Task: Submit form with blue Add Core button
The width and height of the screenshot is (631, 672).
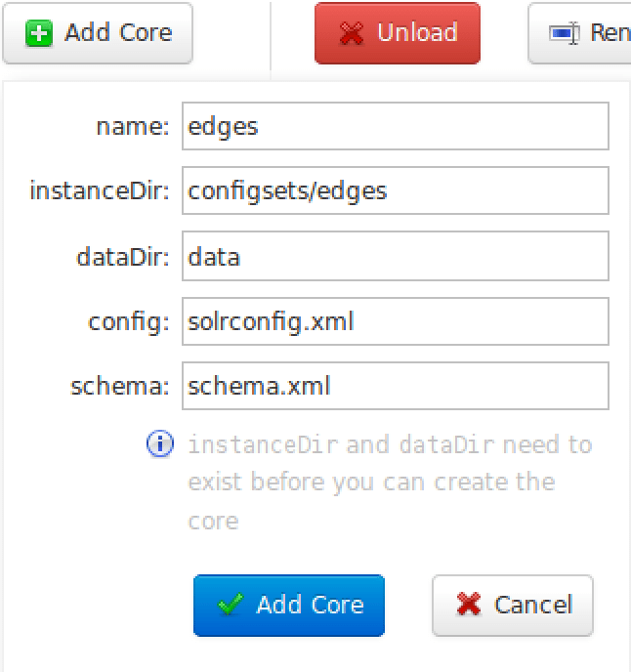Action: click(x=289, y=606)
